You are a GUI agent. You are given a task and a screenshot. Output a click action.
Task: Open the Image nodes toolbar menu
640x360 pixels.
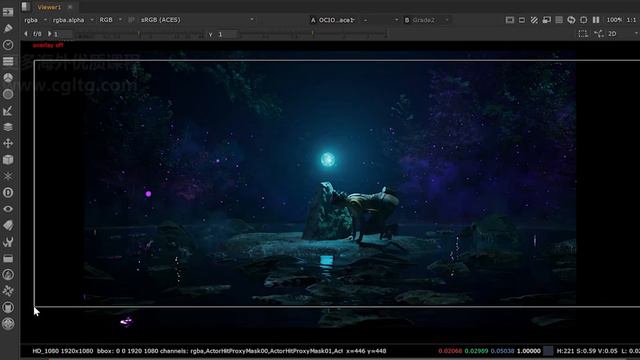point(8,12)
